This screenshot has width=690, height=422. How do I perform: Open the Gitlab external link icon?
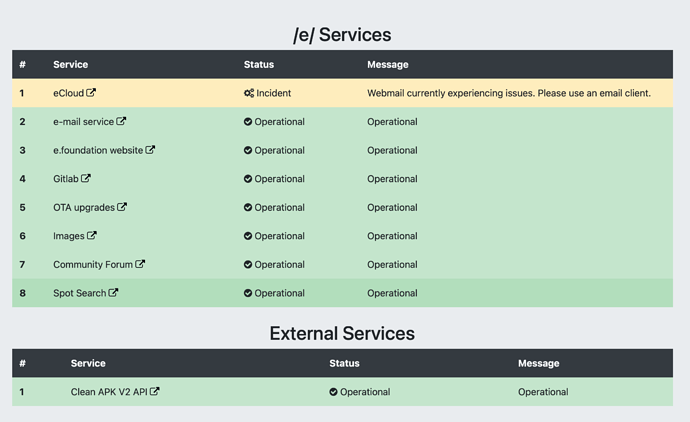pos(86,178)
